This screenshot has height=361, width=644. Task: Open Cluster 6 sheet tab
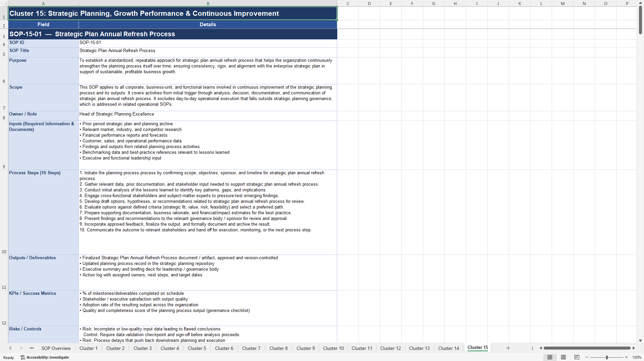[x=224, y=348]
